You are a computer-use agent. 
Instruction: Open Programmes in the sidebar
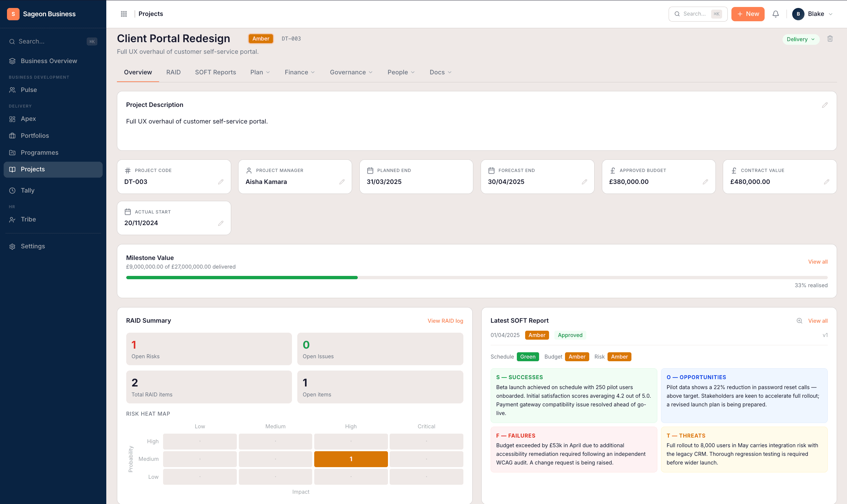point(53,153)
